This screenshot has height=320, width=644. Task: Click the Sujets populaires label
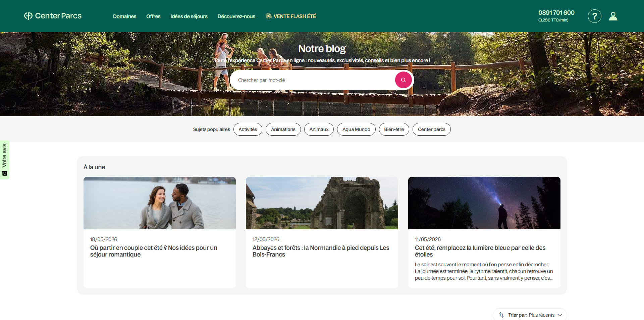tap(211, 129)
